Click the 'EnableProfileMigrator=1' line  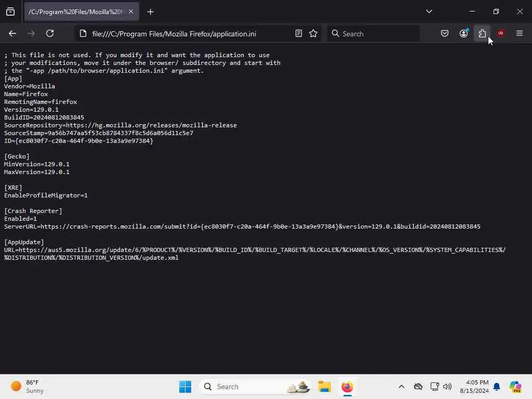46,195
